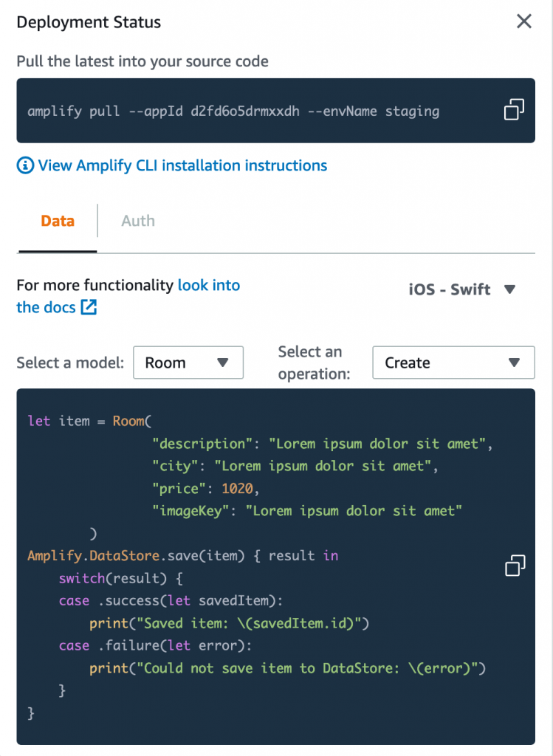The image size is (553, 756).
Task: Open View Amplify CLI installation instructions link
Action: click(182, 165)
